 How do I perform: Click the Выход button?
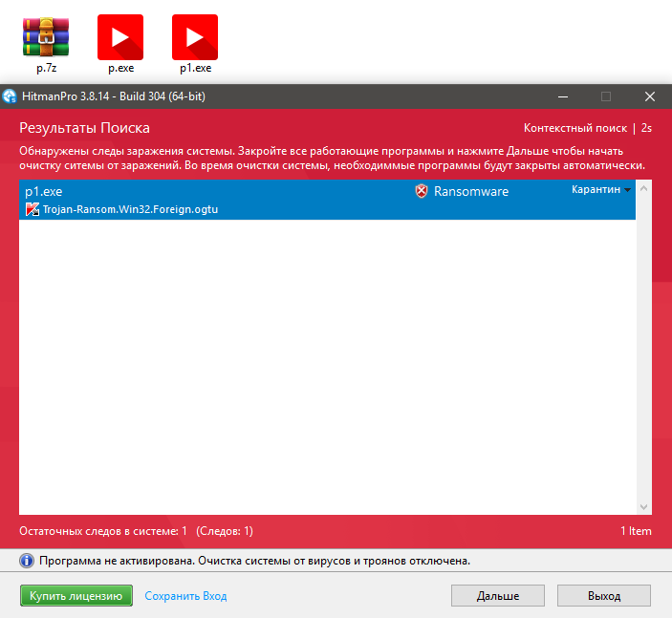(x=604, y=596)
